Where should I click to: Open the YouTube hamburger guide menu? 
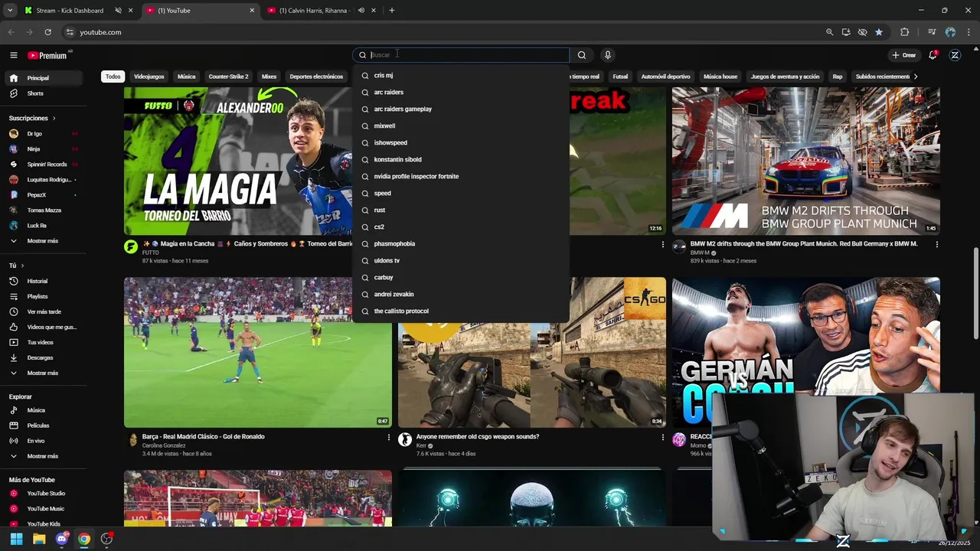point(13,55)
